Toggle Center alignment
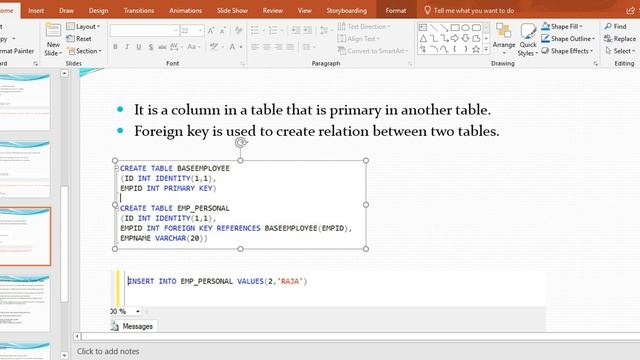This screenshot has height=360, width=640. (267, 47)
